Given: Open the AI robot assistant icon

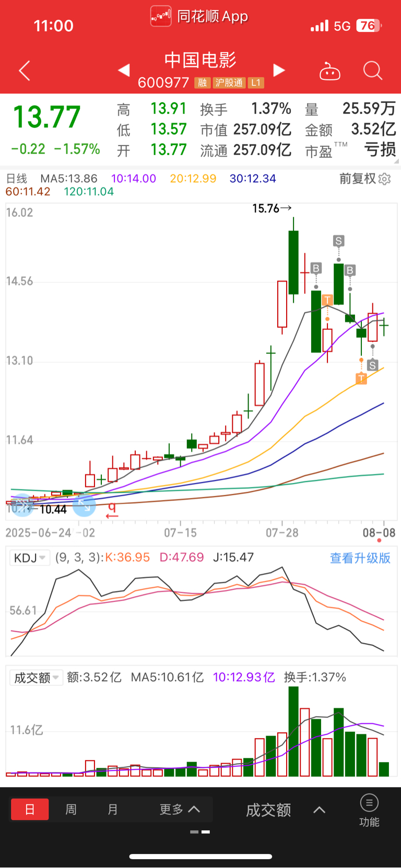Looking at the screenshot, I should click(x=329, y=71).
